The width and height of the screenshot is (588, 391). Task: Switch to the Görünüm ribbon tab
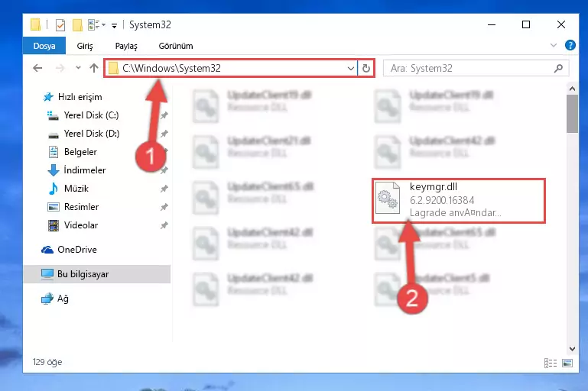coord(176,46)
